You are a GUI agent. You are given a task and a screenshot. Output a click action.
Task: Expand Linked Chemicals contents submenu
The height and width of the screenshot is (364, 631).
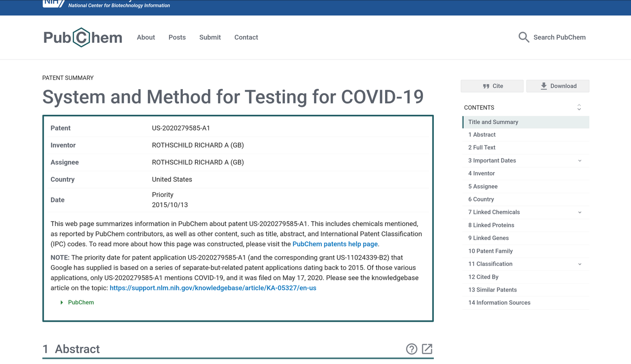580,212
